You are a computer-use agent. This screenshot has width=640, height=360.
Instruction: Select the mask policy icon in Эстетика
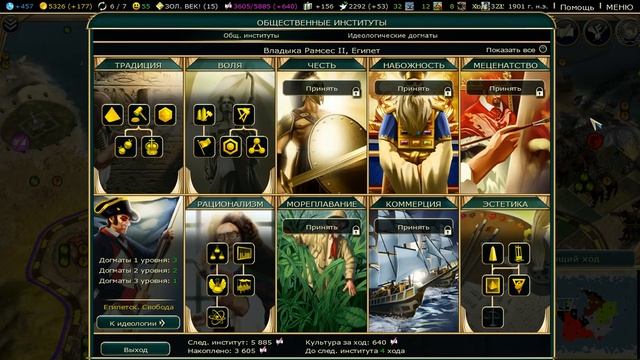pos(519,285)
